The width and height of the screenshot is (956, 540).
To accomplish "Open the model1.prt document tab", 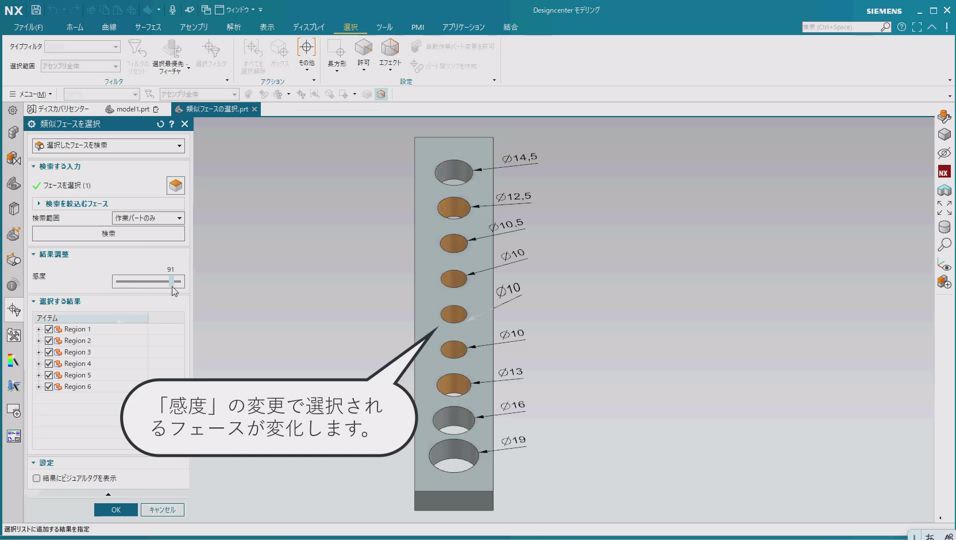I will click(131, 109).
